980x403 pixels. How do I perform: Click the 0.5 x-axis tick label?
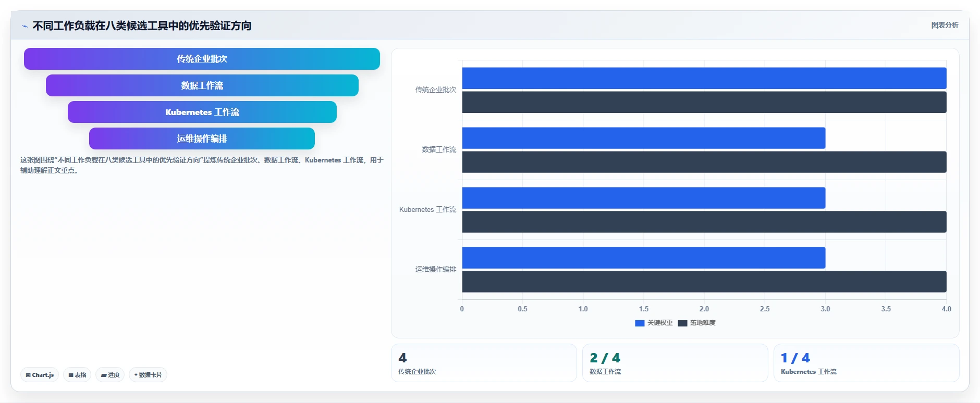tap(522, 309)
